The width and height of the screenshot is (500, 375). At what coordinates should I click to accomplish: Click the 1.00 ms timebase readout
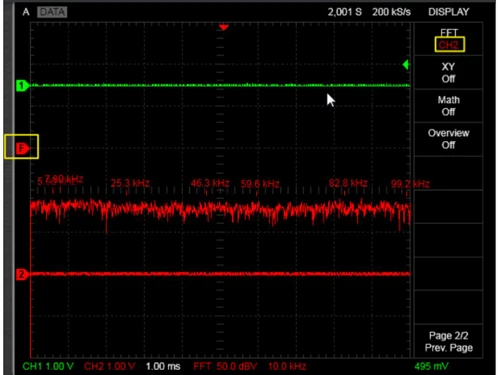click(x=163, y=366)
